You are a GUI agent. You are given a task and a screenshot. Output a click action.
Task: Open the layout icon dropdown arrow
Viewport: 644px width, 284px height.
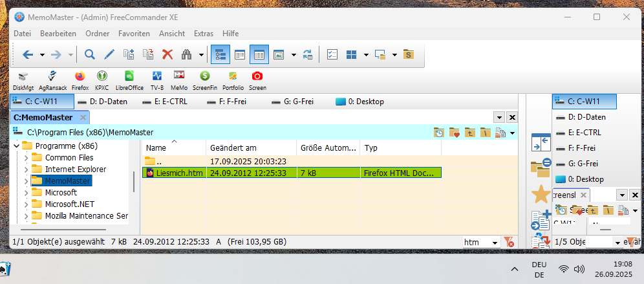coord(366,54)
